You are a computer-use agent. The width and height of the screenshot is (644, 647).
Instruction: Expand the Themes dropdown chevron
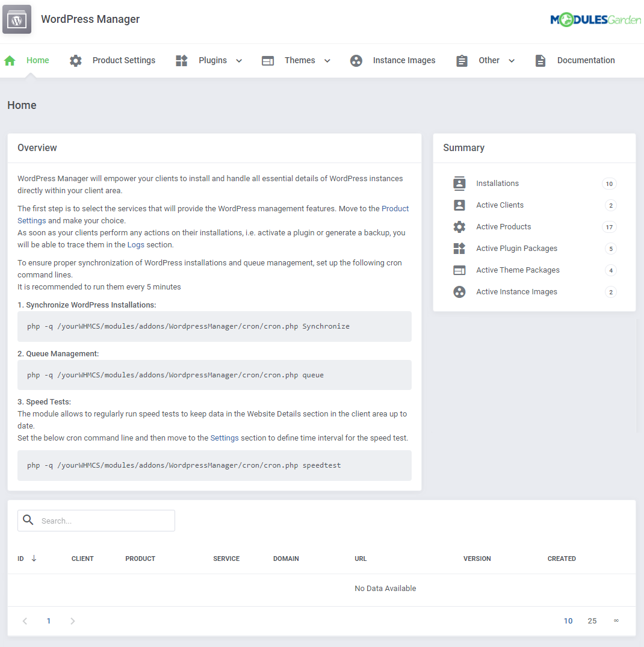pyautogui.click(x=327, y=61)
